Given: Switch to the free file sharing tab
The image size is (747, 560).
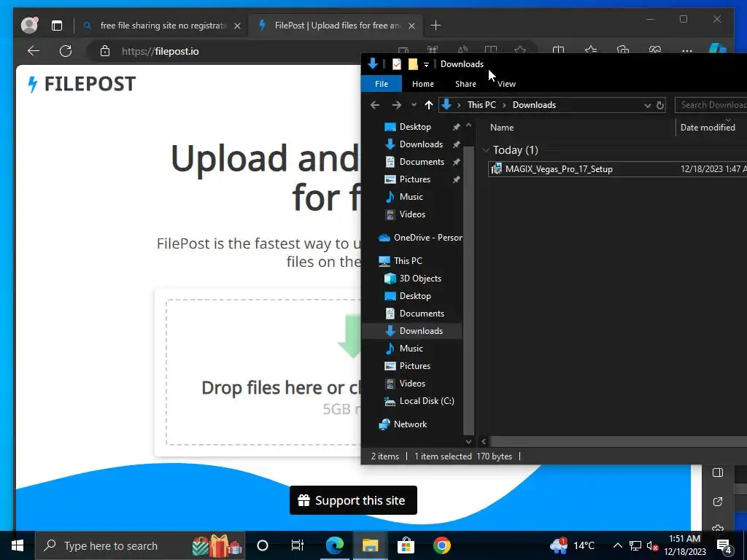Looking at the screenshot, I should [162, 26].
